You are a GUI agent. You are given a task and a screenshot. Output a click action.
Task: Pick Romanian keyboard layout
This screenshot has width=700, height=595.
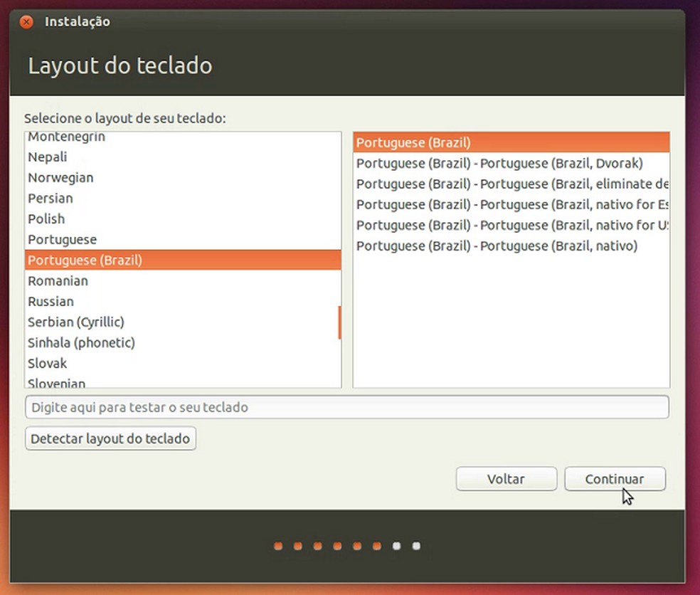point(183,280)
